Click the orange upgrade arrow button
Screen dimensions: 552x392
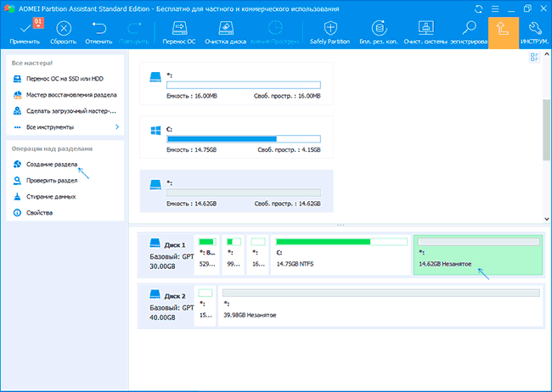(504, 33)
